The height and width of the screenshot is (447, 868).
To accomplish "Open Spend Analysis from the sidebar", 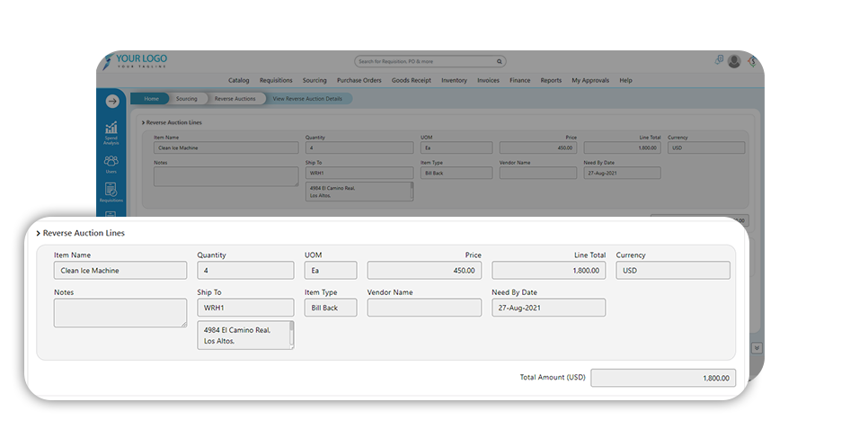I will [x=111, y=133].
